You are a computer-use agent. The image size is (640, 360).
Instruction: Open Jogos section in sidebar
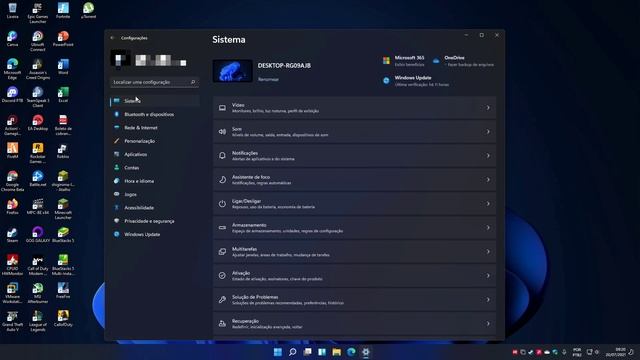click(x=155, y=194)
